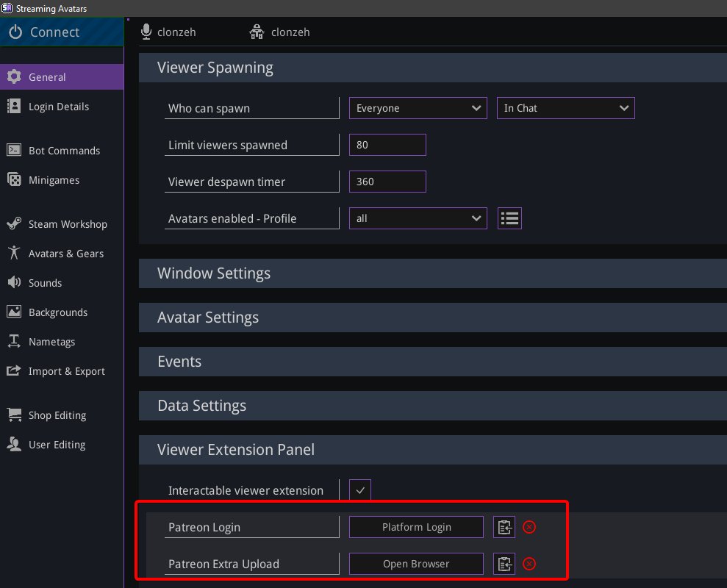The image size is (727, 588).
Task: Open Import & Export page
Action: [x=62, y=371]
